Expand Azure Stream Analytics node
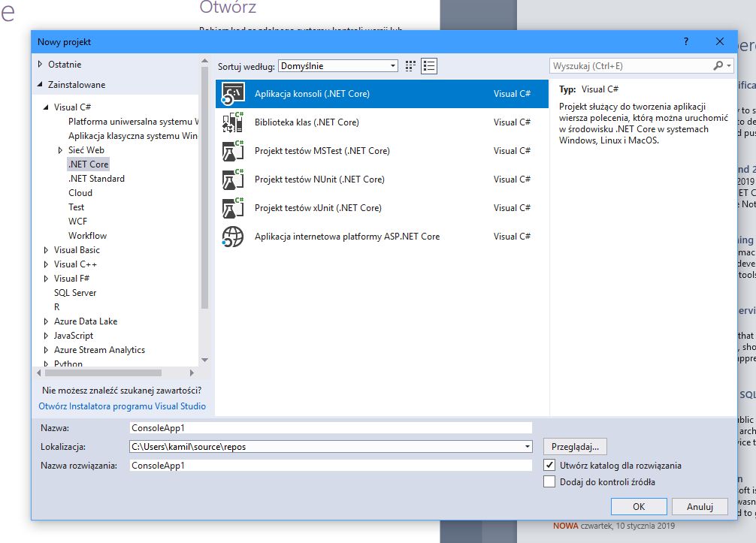This screenshot has width=756, height=543. pos(46,350)
